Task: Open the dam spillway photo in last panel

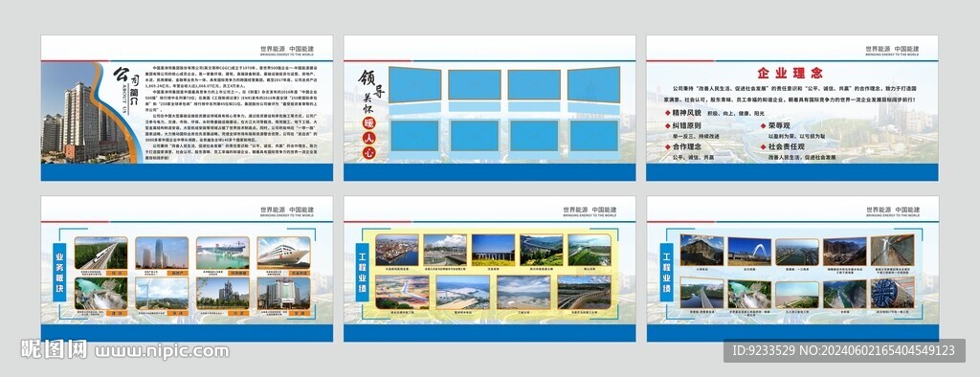Action: [749, 294]
